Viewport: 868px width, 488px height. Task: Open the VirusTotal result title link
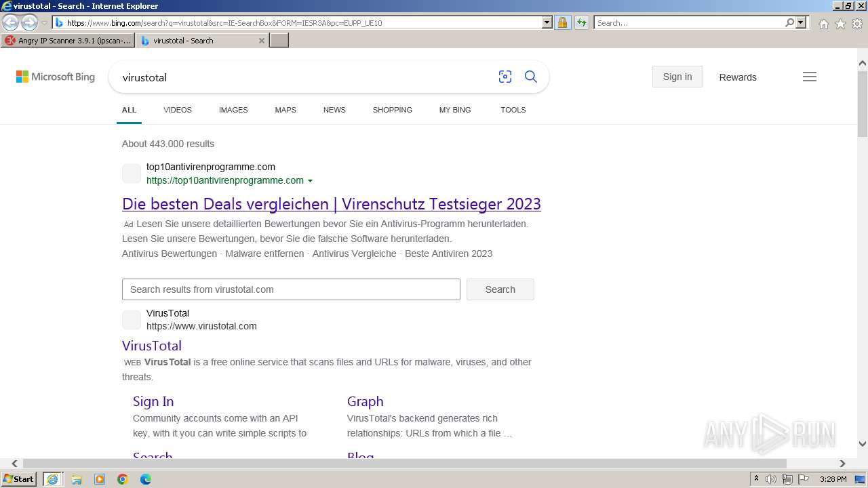coord(152,346)
